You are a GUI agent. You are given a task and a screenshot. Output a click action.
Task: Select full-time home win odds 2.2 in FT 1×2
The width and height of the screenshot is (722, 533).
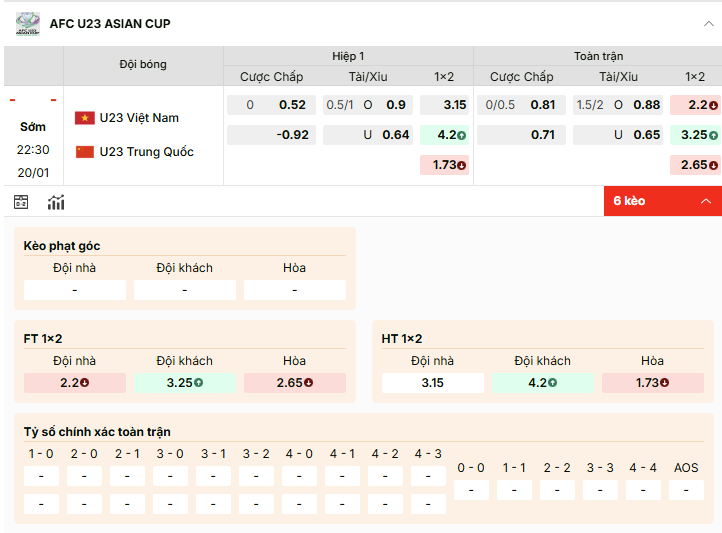tap(75, 383)
